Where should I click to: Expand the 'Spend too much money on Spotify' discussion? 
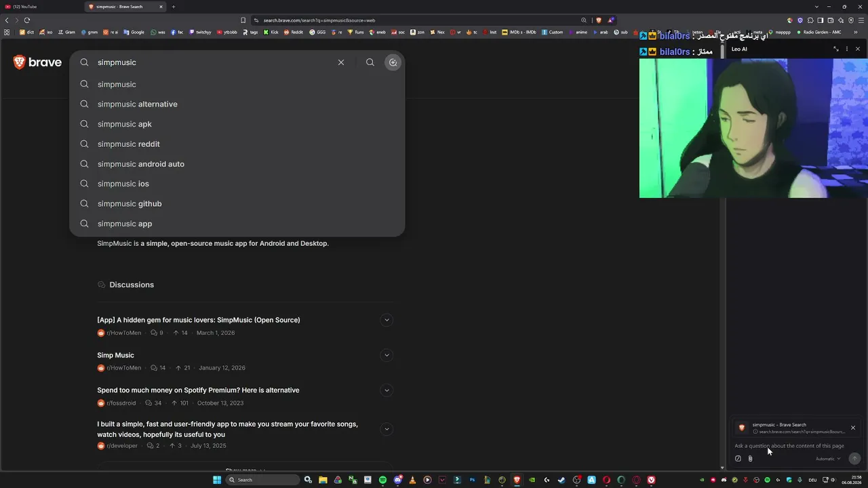click(x=387, y=390)
